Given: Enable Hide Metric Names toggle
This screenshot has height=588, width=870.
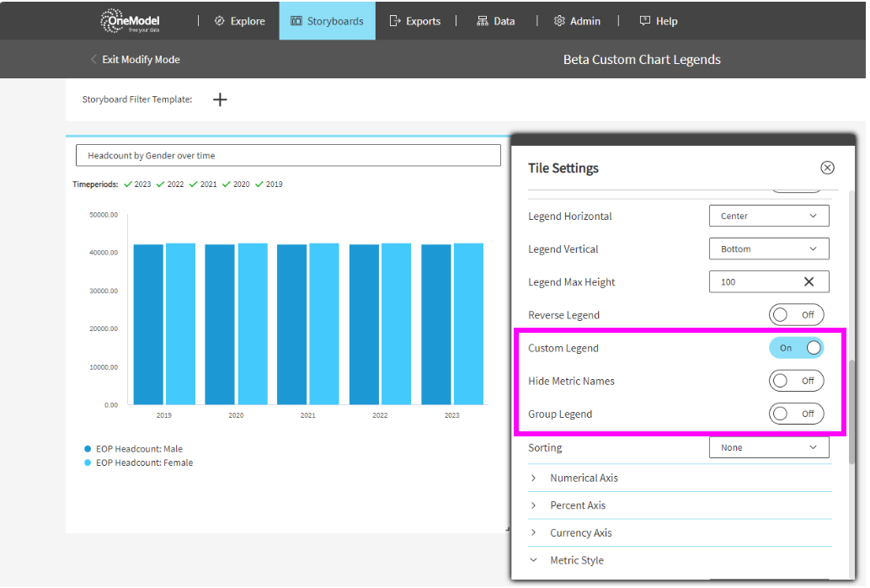Looking at the screenshot, I should (x=796, y=381).
